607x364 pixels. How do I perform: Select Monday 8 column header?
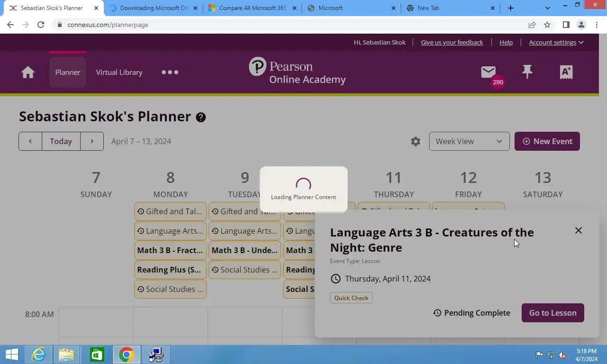click(x=170, y=184)
